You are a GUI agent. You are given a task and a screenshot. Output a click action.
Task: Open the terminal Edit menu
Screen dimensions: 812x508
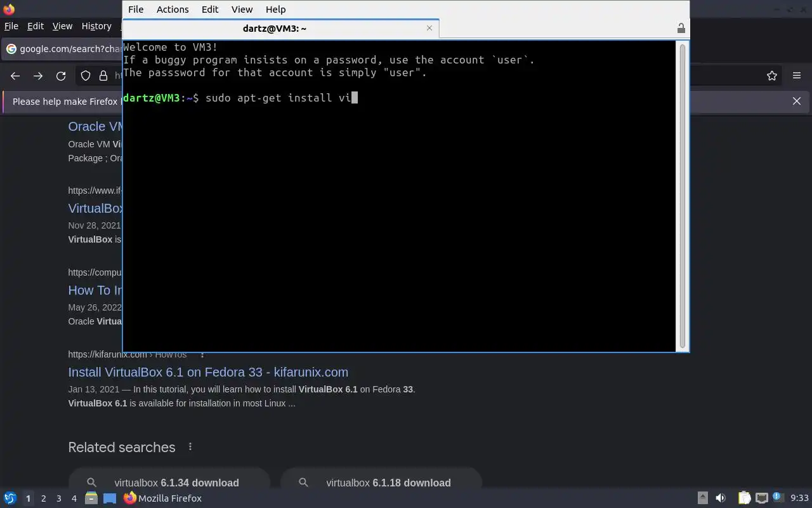(210, 10)
